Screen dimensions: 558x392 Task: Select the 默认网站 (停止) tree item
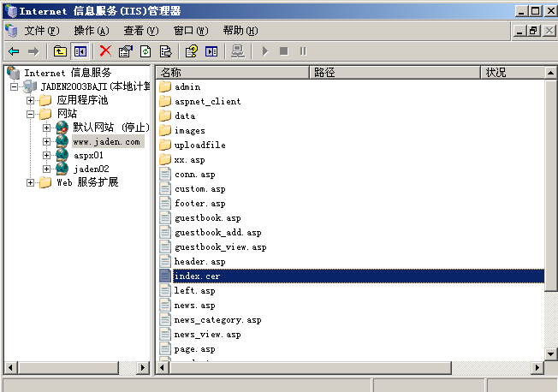pos(111,128)
